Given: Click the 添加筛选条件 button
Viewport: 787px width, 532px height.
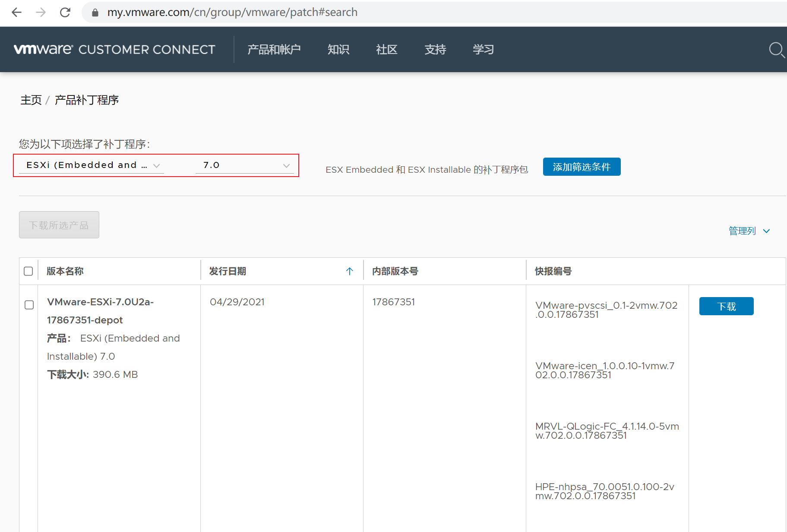Looking at the screenshot, I should click(582, 167).
